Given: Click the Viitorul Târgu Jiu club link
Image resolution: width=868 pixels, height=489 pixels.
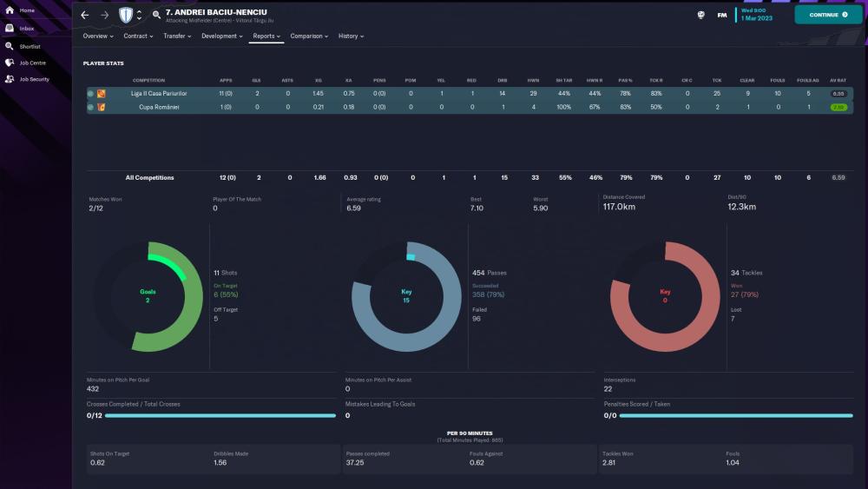Looking at the screenshot, I should pos(249,20).
